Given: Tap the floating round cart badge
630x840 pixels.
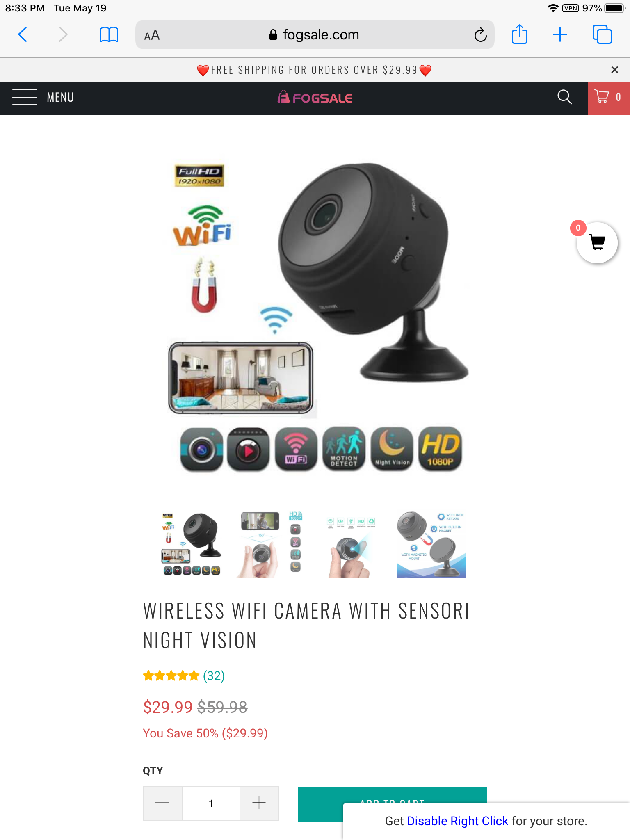Looking at the screenshot, I should (x=597, y=242).
